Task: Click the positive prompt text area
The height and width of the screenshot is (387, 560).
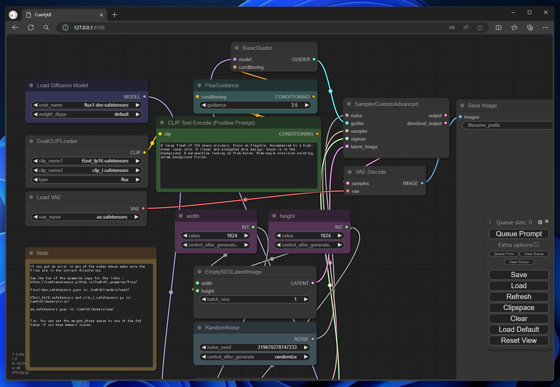Action: tap(238, 165)
